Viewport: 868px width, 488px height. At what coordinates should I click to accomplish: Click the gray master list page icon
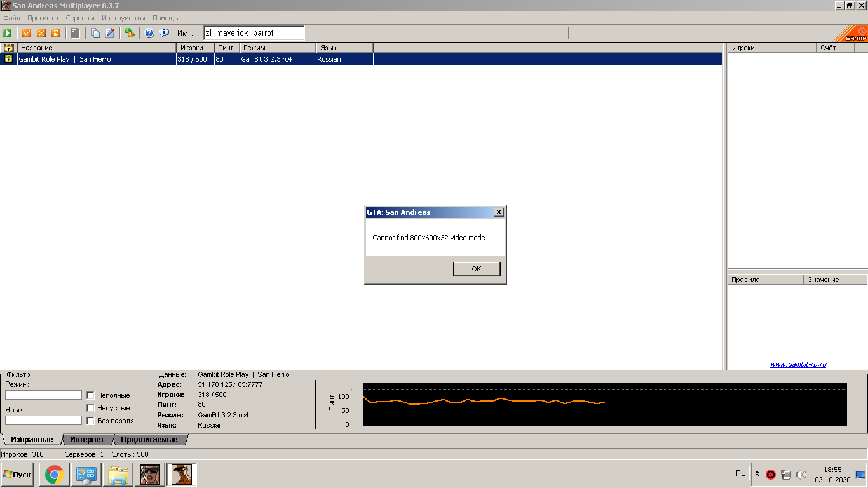(x=76, y=33)
